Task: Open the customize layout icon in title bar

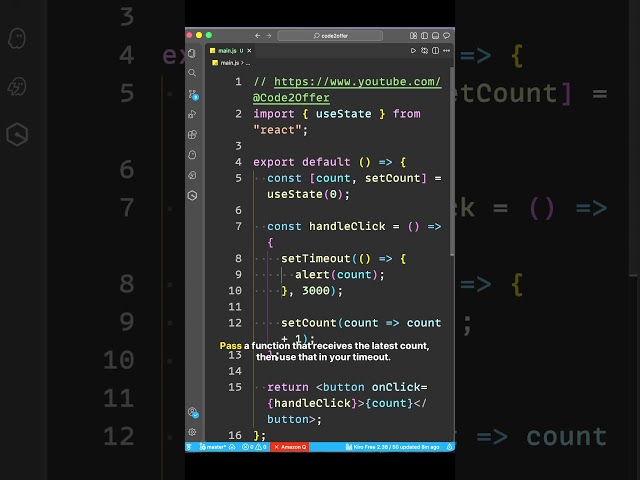Action: coord(413,36)
